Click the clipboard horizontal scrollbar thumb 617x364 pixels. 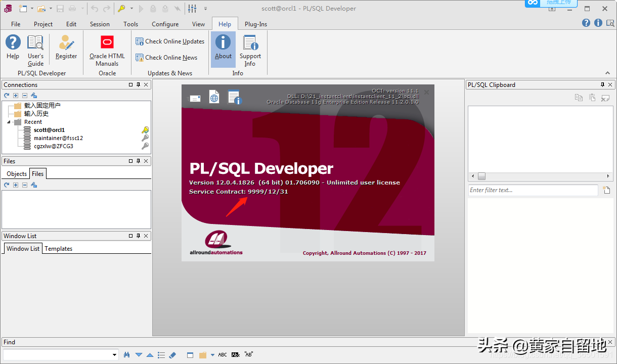tap(481, 176)
